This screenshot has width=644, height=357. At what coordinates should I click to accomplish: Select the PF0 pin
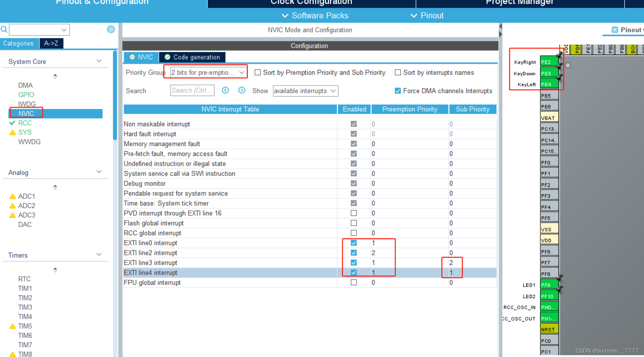click(549, 162)
